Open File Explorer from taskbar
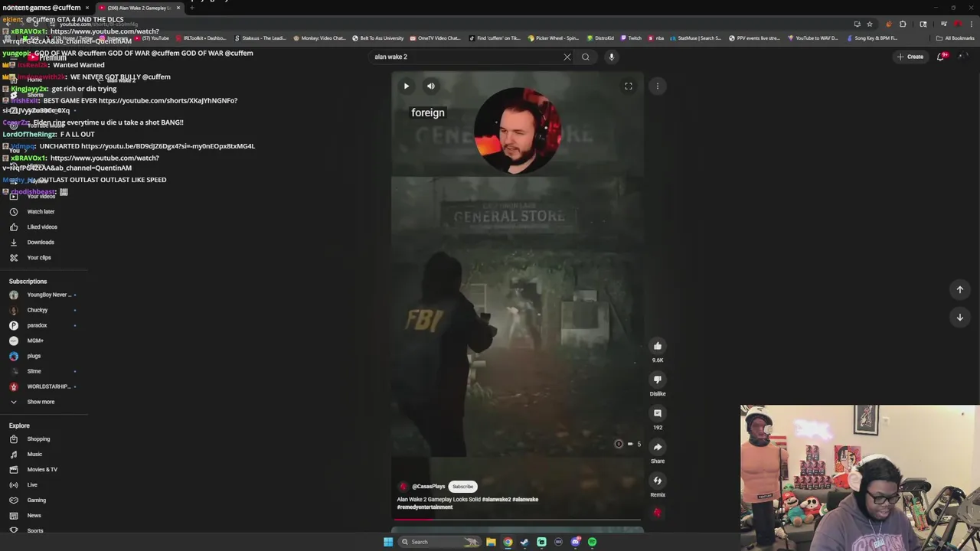Viewport: 980px width, 551px height. tap(491, 542)
